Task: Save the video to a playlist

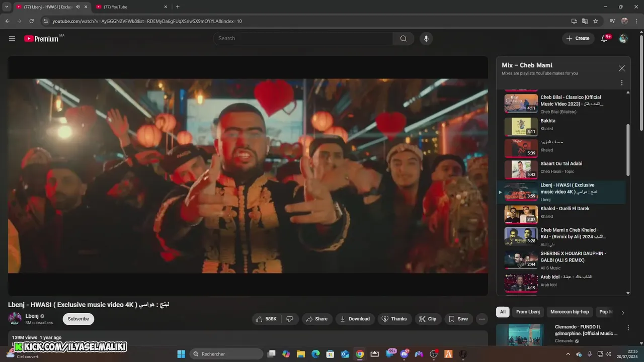Action: pos(458,319)
